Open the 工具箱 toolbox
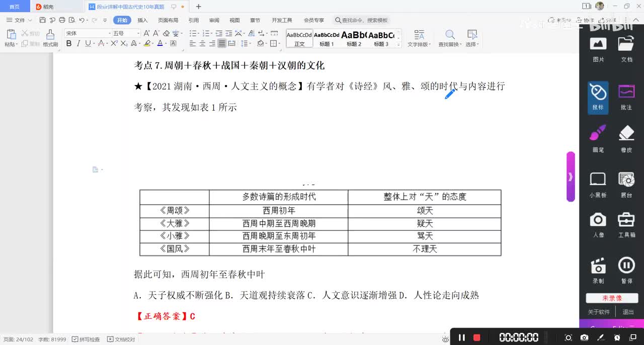 [626, 225]
